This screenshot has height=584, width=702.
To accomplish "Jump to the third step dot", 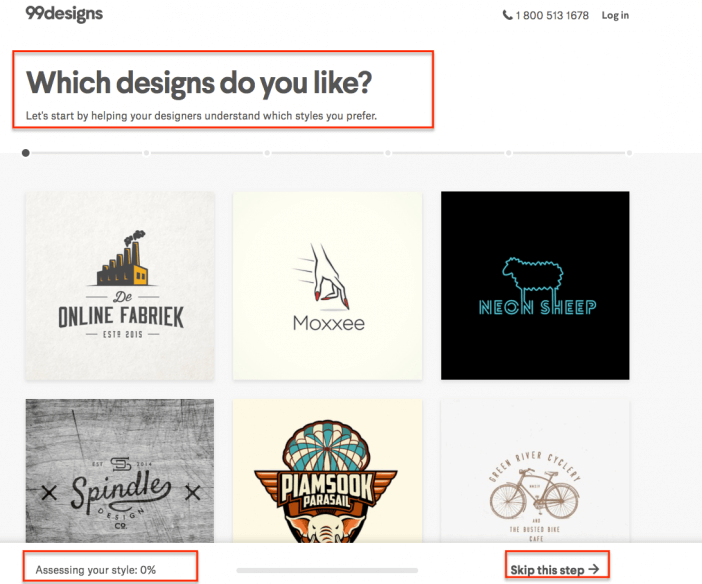I will (x=267, y=153).
